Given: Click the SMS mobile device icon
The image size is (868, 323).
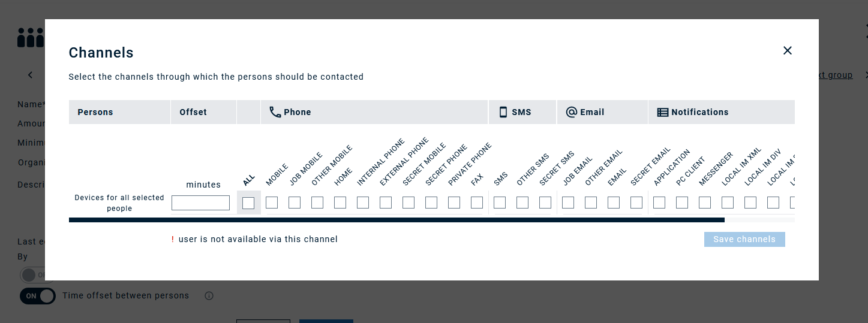Looking at the screenshot, I should coord(503,112).
